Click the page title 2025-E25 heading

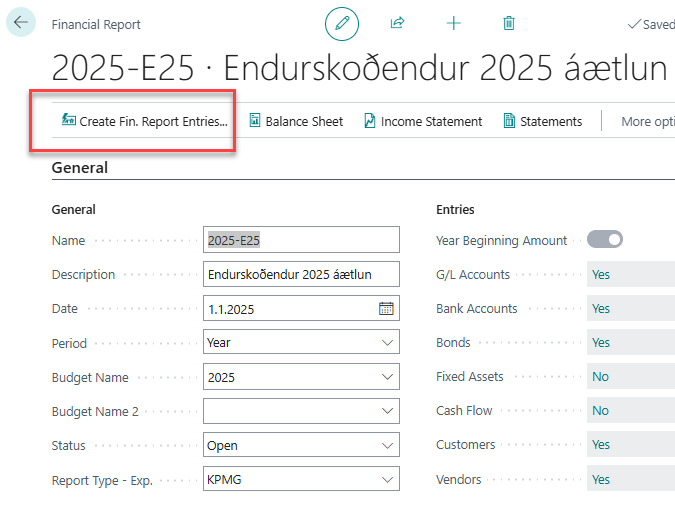359,68
